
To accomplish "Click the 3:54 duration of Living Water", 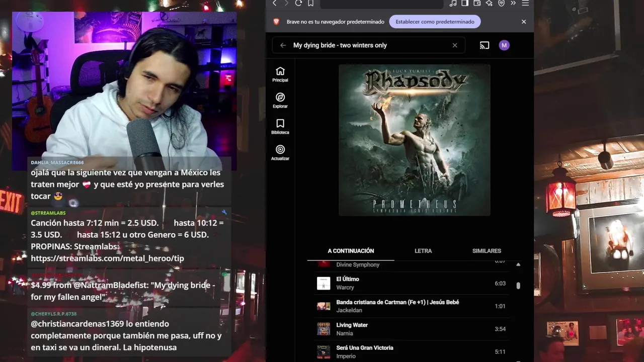I will pos(500,329).
